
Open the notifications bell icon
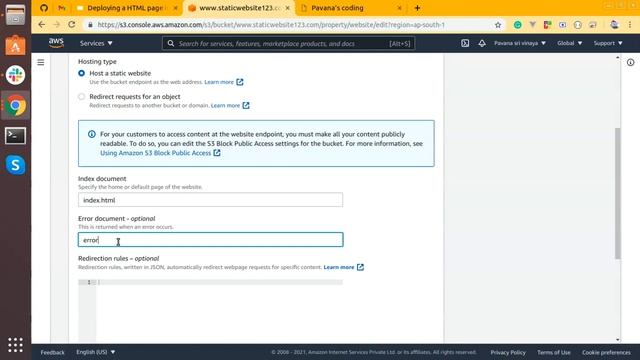482,43
